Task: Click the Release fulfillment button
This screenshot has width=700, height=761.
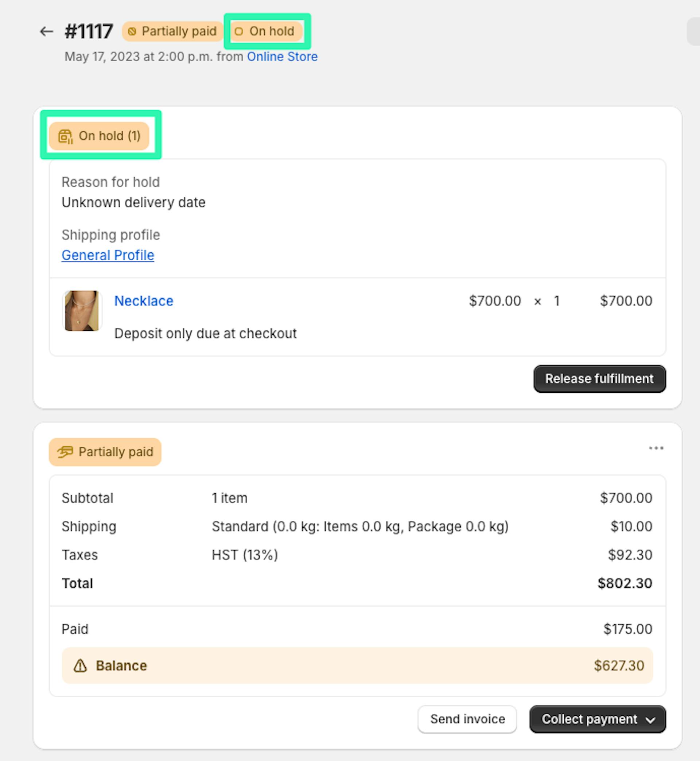Action: pyautogui.click(x=599, y=379)
